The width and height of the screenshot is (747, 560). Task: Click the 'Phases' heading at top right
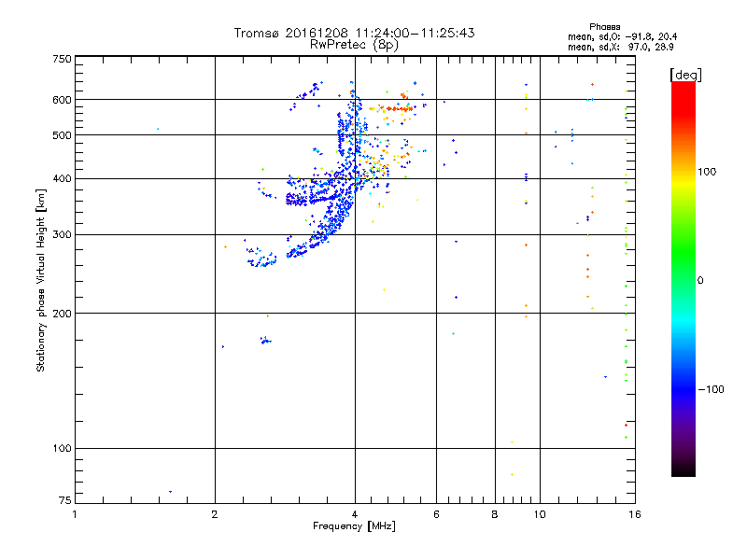coord(604,27)
